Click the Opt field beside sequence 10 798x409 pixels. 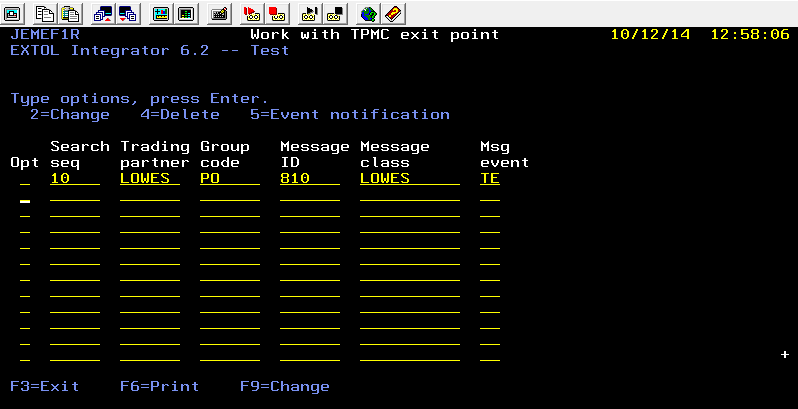tap(25, 179)
